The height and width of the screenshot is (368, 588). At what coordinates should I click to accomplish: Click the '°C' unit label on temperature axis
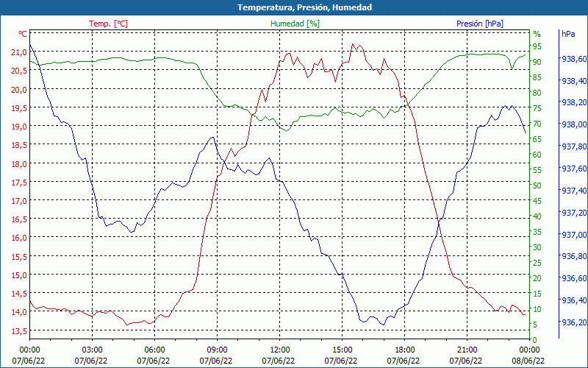(x=23, y=34)
